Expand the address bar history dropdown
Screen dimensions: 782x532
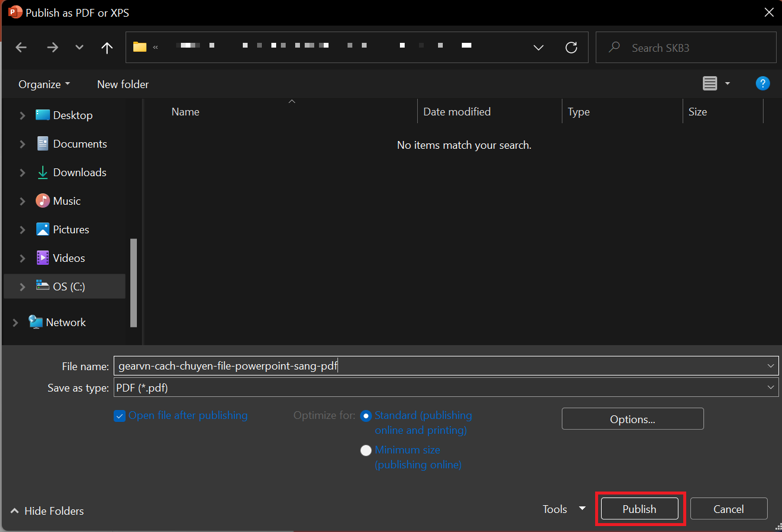[539, 48]
